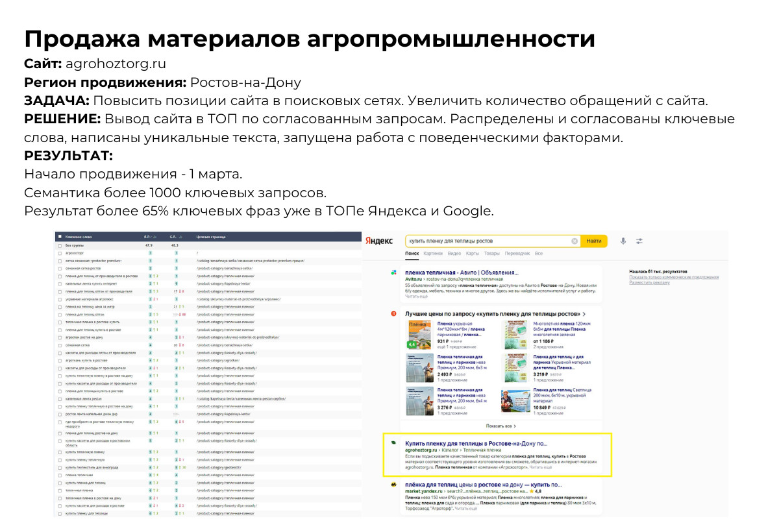Select the Поиск tab
Screen dimensions: 779x532
pos(412,254)
